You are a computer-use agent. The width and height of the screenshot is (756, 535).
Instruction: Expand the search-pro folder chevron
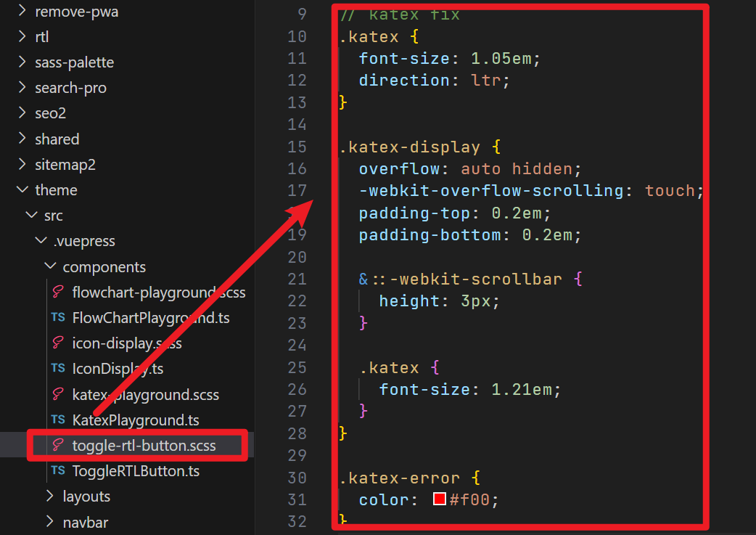tap(22, 87)
